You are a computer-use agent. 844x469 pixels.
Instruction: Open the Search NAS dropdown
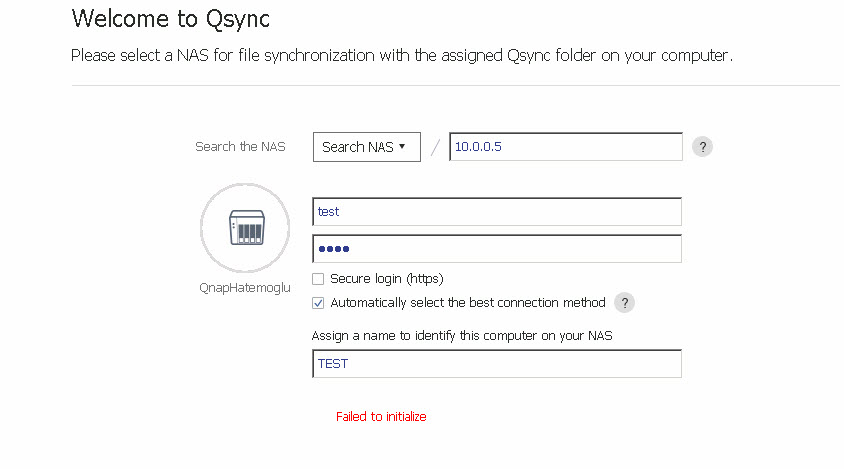367,147
